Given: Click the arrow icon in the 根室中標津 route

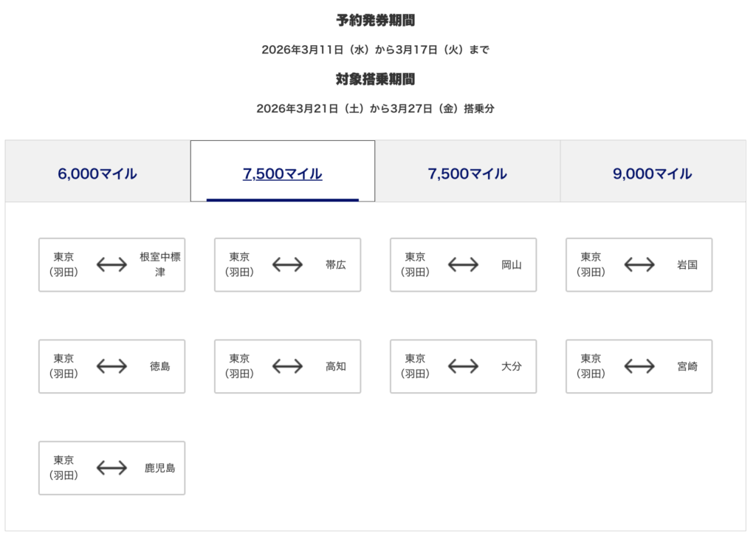Looking at the screenshot, I should (111, 264).
